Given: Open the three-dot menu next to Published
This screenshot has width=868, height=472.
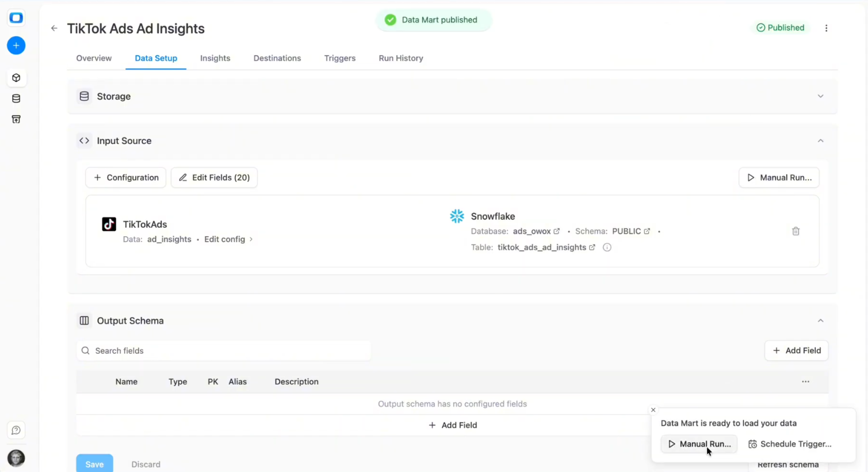Looking at the screenshot, I should [826, 28].
